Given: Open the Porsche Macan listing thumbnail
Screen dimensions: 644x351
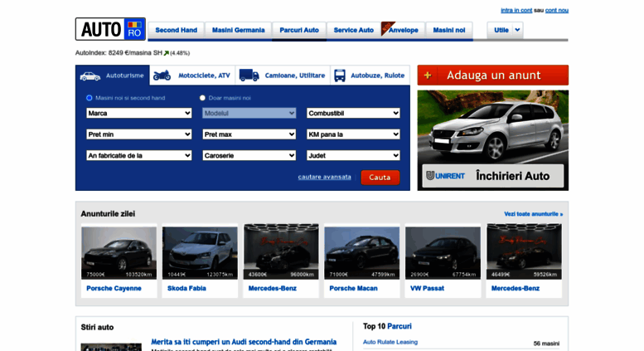Looking at the screenshot, I should click(362, 251).
